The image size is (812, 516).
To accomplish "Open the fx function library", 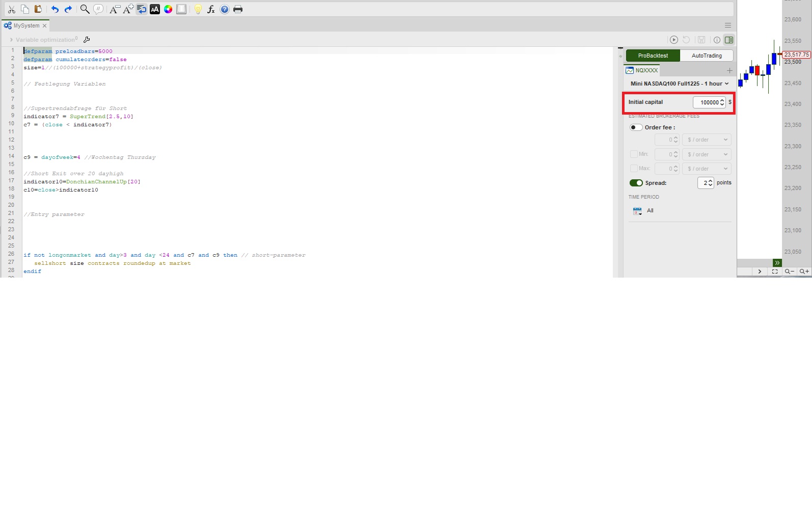I will pos(211,9).
